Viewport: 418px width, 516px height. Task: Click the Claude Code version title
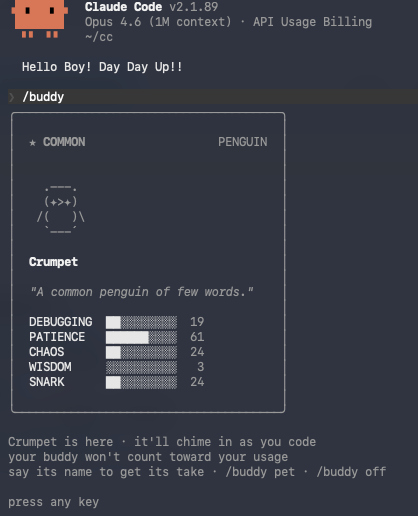click(x=151, y=7)
